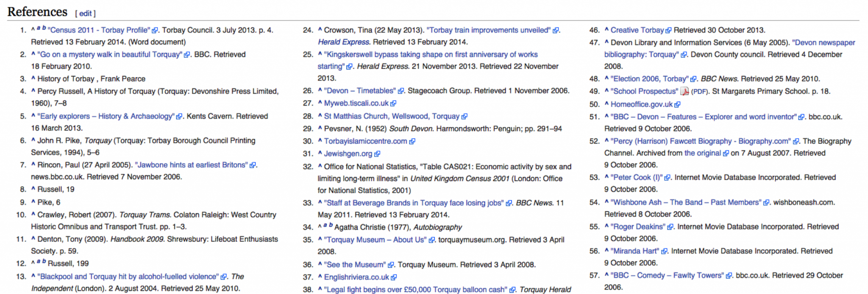Click the caret of Devon Library reference 47
The height and width of the screenshot is (294, 868).
pyautogui.click(x=606, y=42)
